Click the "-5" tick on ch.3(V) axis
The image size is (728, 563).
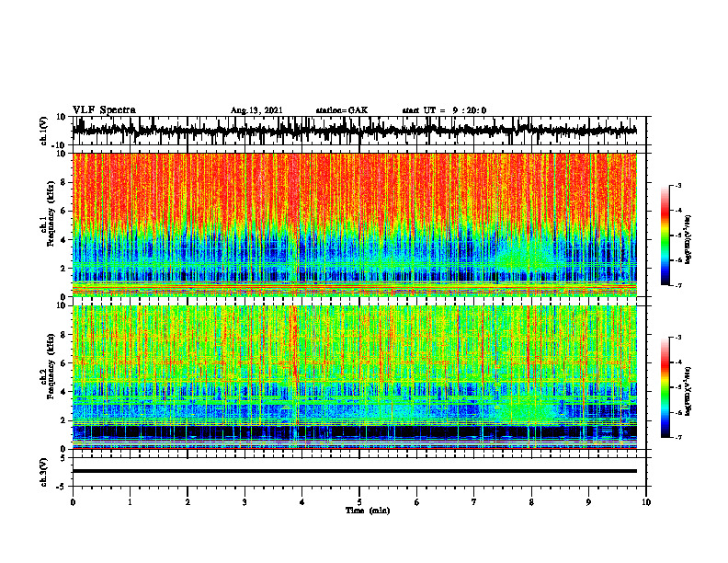point(63,487)
